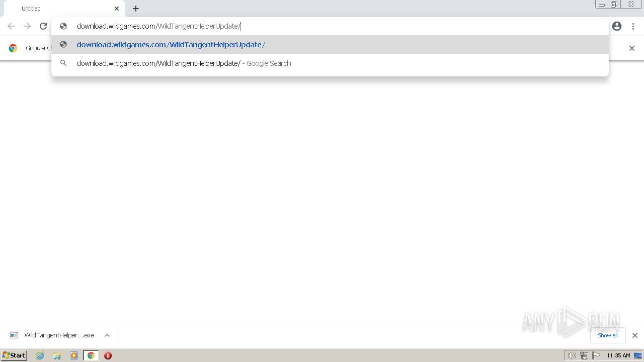The width and height of the screenshot is (644, 362).
Task: Launch Internet Explorer from taskbar
Action: pyautogui.click(x=40, y=355)
